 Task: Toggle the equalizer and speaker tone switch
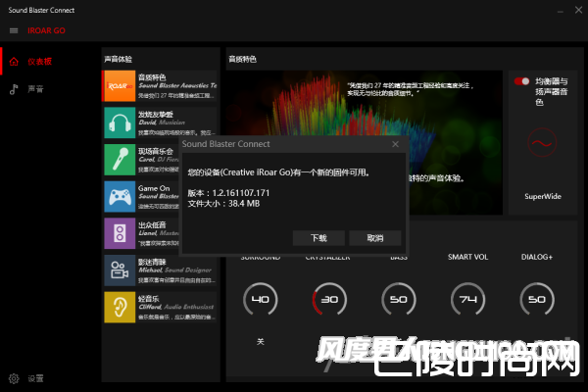521,81
